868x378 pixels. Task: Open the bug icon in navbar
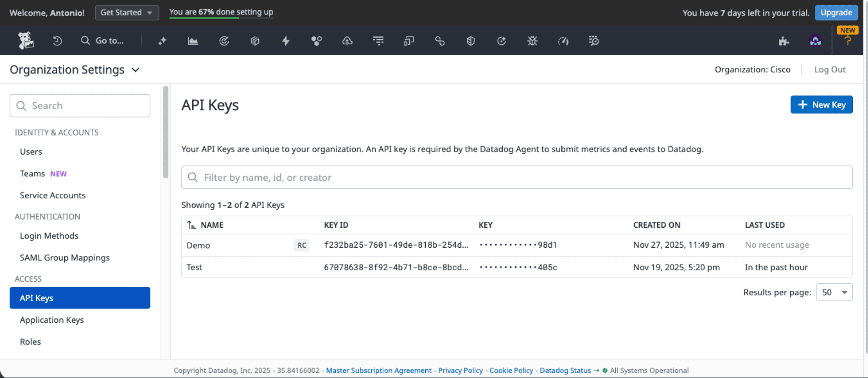click(532, 41)
